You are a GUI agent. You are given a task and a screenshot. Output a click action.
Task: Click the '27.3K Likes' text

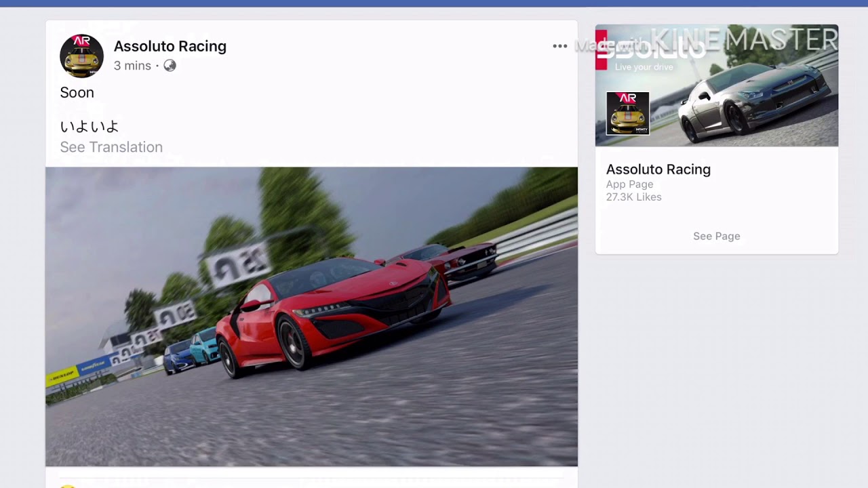[634, 197]
